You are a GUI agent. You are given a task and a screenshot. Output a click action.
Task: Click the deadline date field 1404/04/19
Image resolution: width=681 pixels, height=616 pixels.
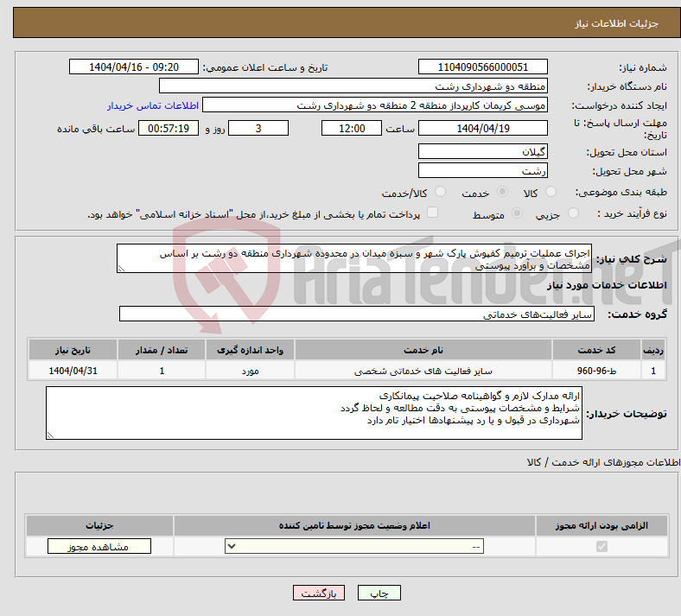click(x=483, y=128)
